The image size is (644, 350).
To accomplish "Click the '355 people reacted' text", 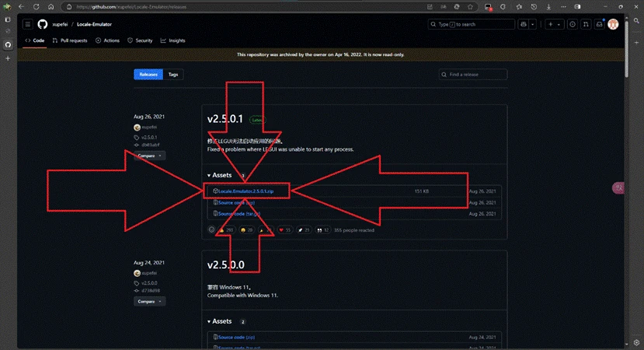I will click(354, 230).
